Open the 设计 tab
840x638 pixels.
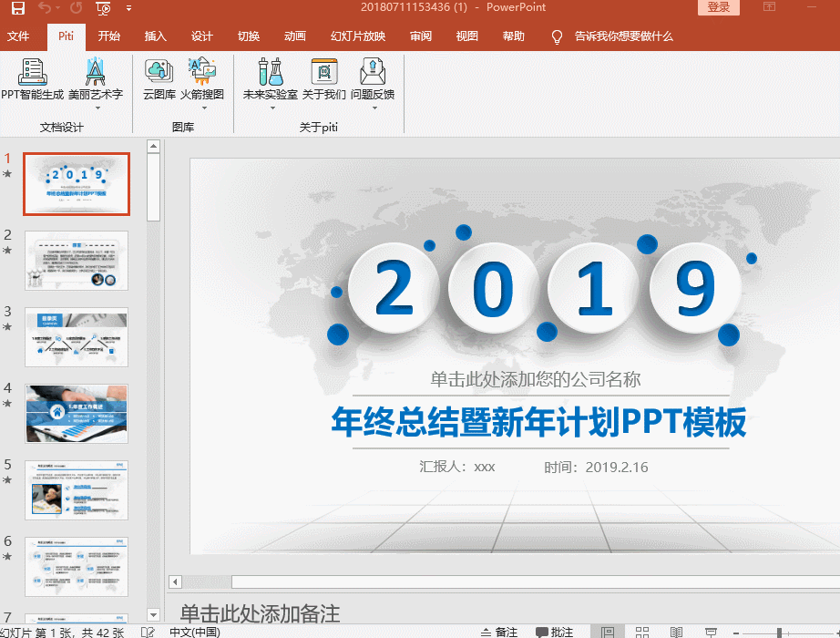tap(202, 36)
